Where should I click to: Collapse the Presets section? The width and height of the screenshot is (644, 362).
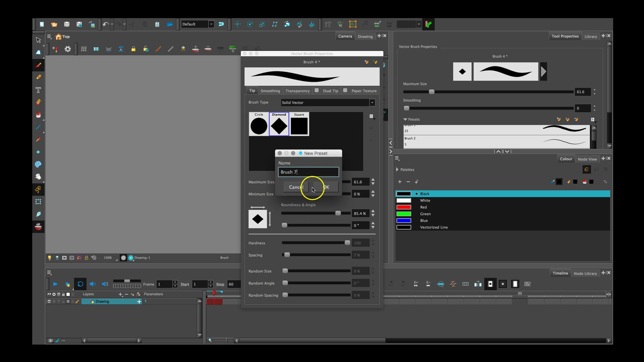[405, 119]
